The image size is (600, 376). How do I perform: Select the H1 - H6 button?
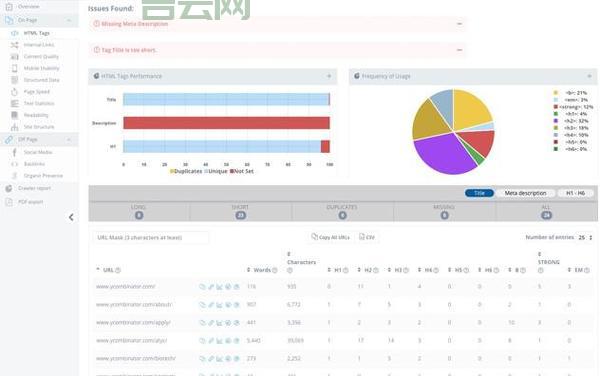[576, 193]
